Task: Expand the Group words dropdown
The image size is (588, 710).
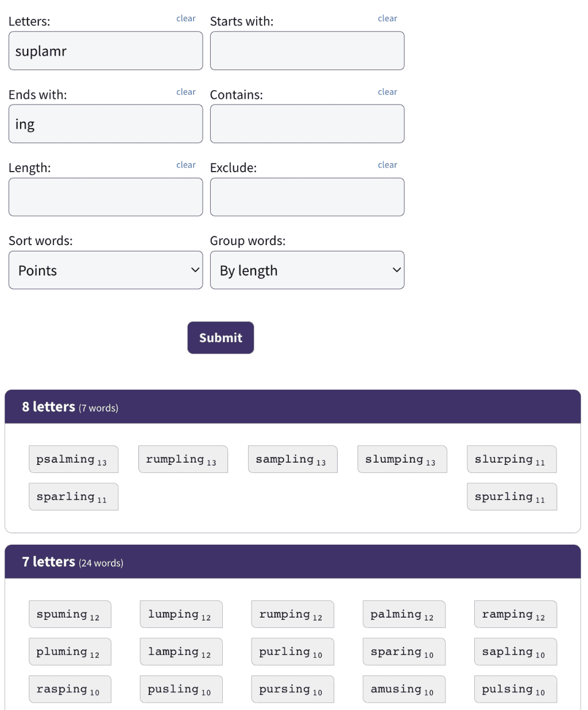Action: pos(307,270)
